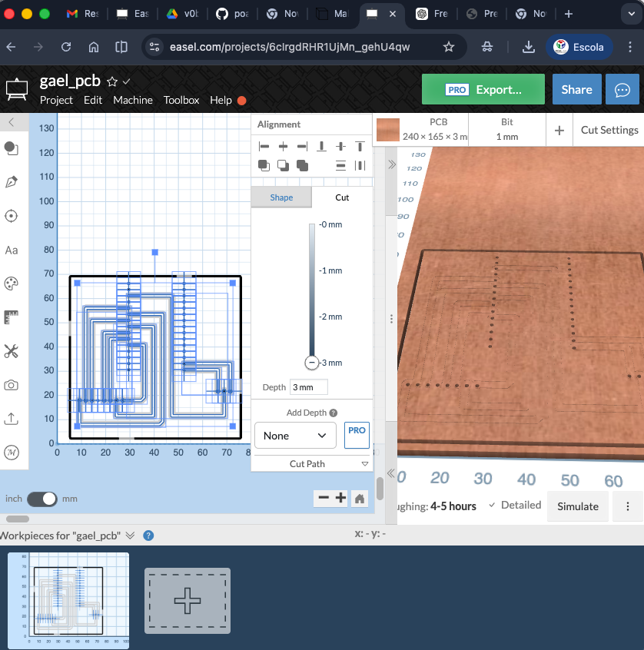Open the palette icon library
The image size is (644, 650).
[x=12, y=284]
